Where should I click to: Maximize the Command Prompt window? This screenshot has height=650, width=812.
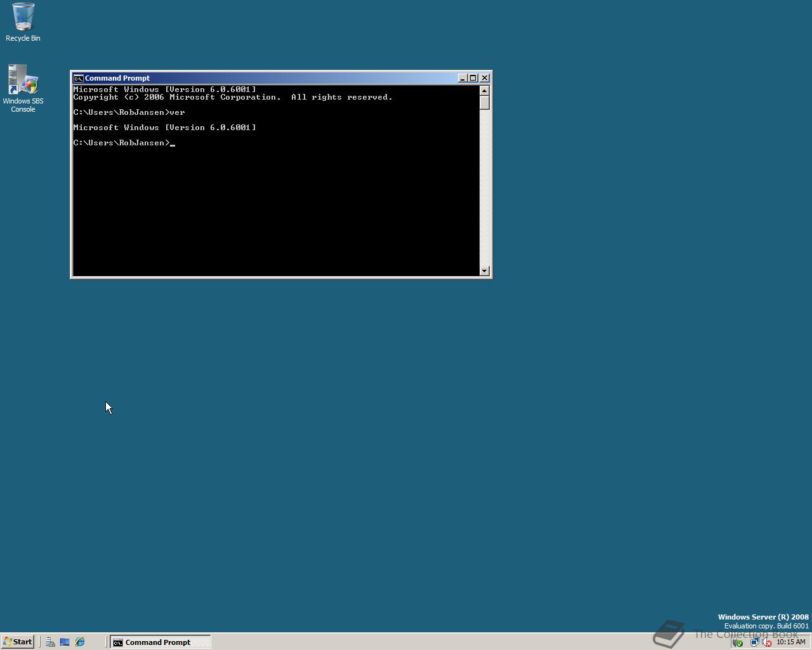pos(473,78)
